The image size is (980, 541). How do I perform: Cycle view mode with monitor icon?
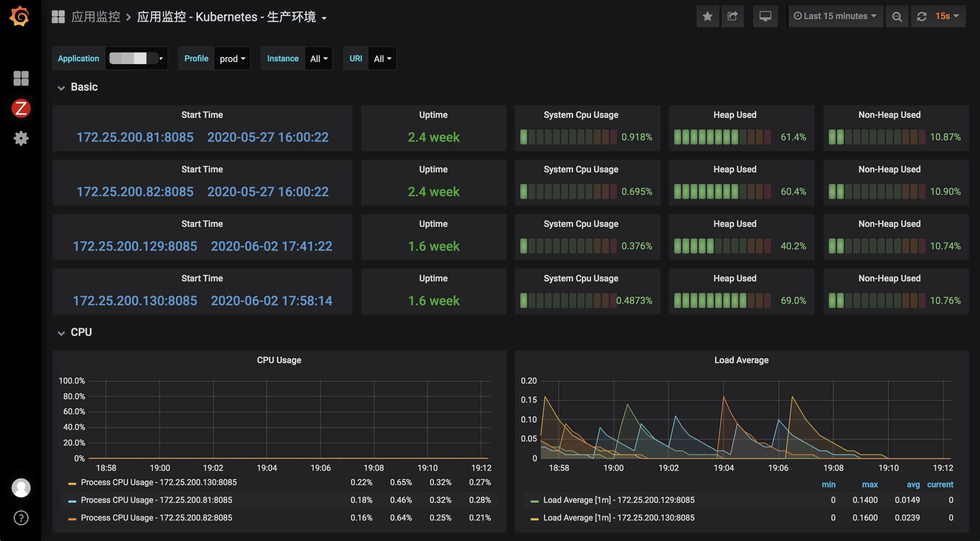765,16
